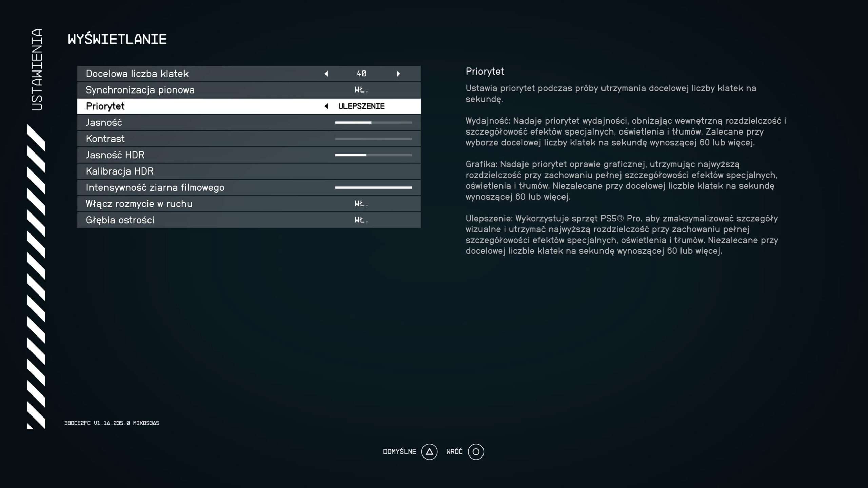
Task: Click the WRÓĆ label
Action: coord(454,452)
